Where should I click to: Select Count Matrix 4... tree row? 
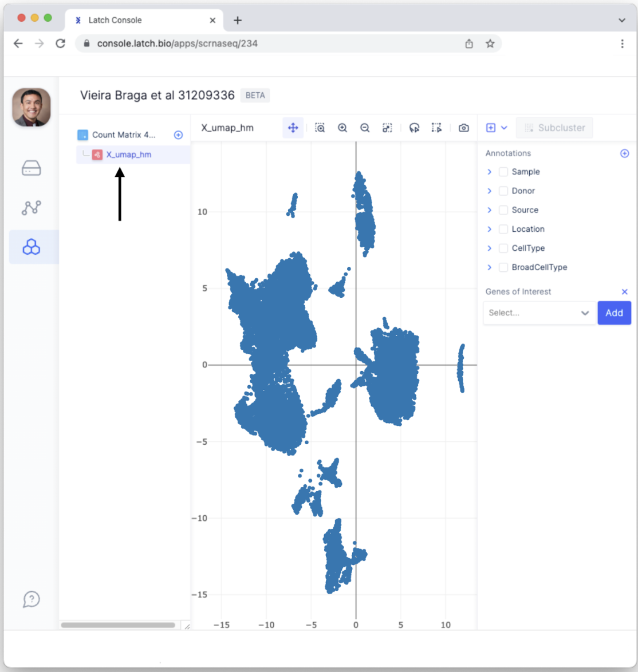(x=124, y=135)
